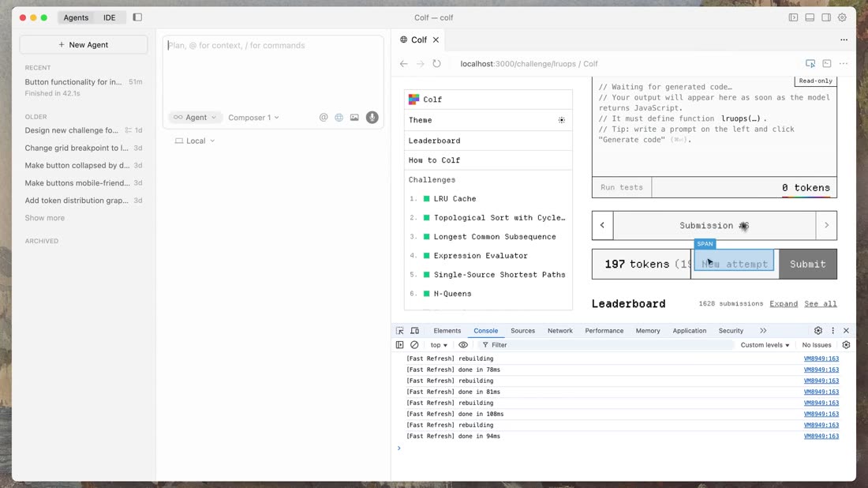Viewport: 868px width, 488px height.
Task: Show more DevTools tabs chevron
Action: 763,331
